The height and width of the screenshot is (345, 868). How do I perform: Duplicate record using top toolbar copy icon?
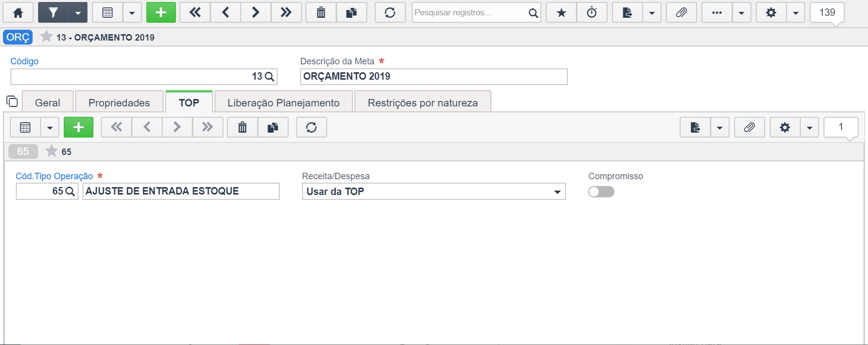(x=352, y=13)
